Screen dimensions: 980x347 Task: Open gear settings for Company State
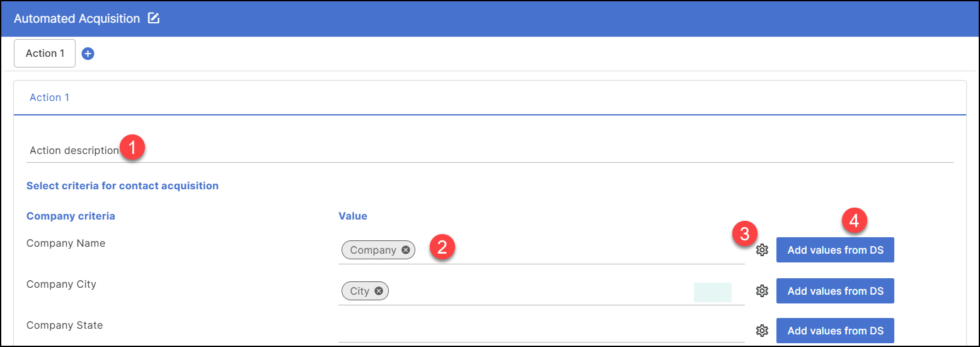pyautogui.click(x=762, y=331)
